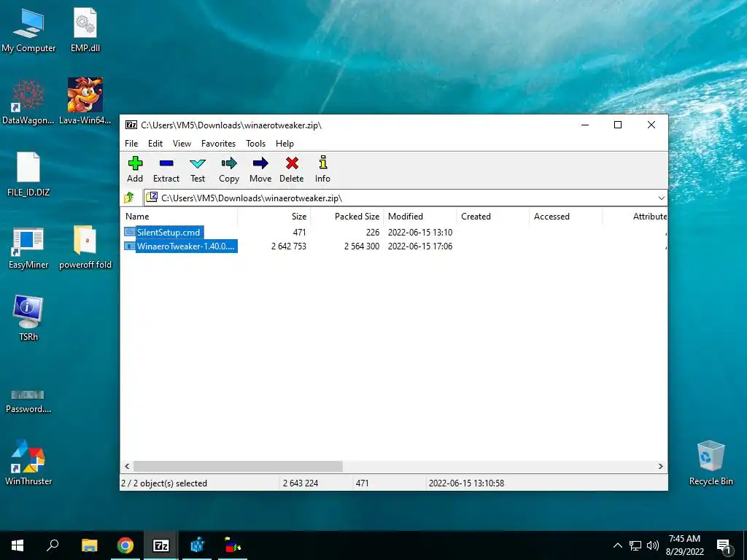Sort by the Modified column

pos(419,216)
